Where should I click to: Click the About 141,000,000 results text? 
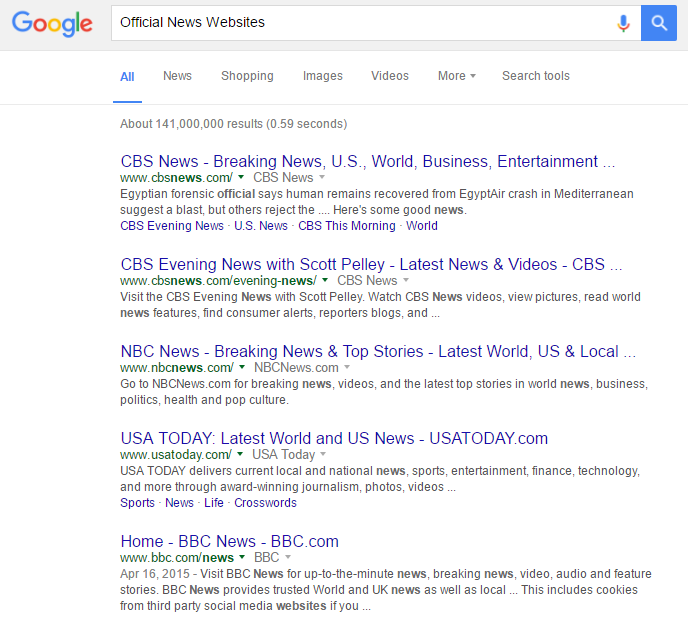(x=233, y=124)
